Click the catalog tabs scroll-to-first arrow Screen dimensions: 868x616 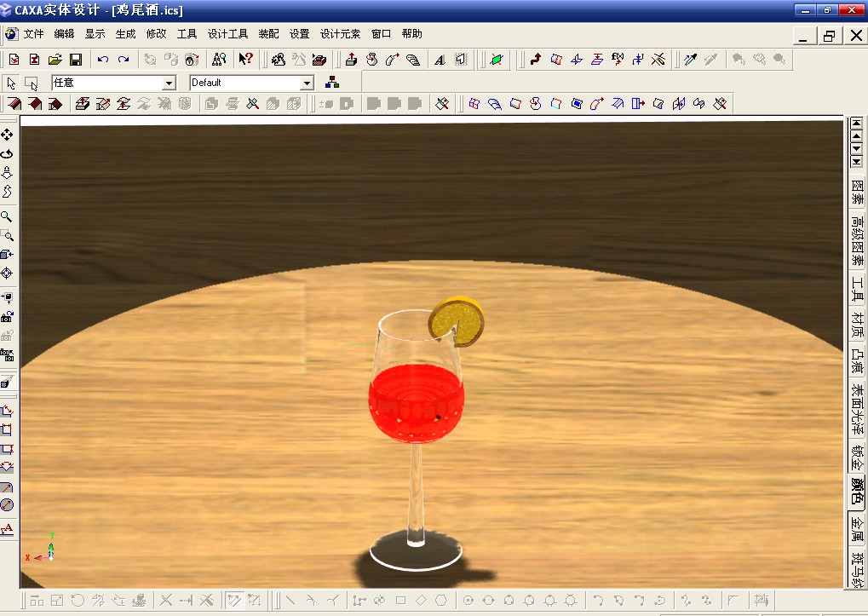tap(856, 123)
